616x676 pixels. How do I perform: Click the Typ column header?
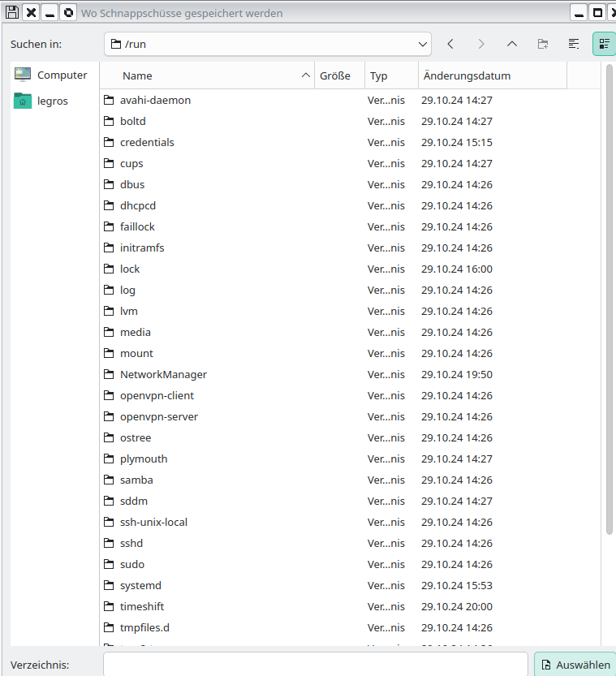click(379, 75)
